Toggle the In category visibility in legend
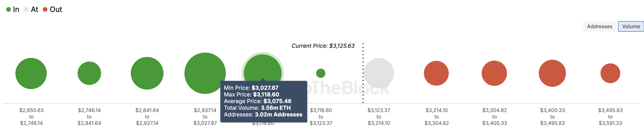644x138 pixels. 12,9
